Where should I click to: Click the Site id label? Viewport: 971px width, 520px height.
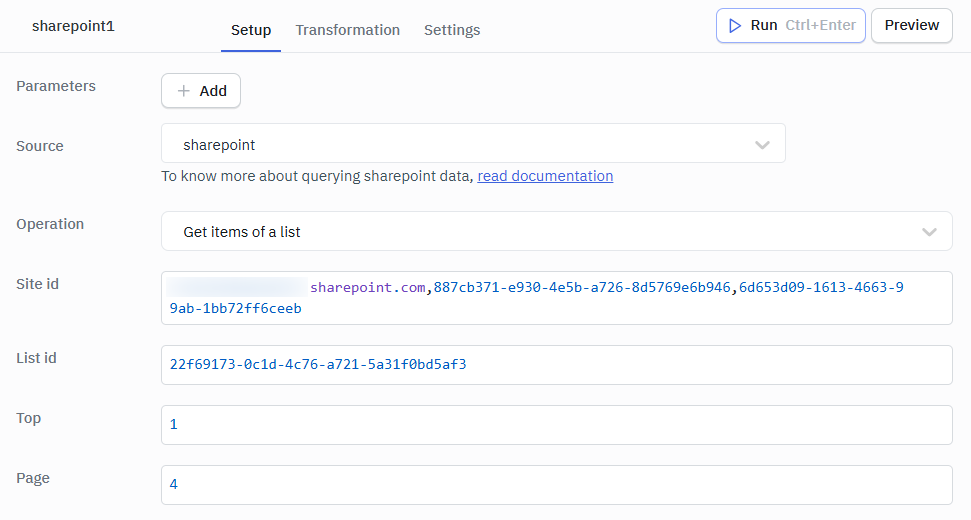[37, 284]
